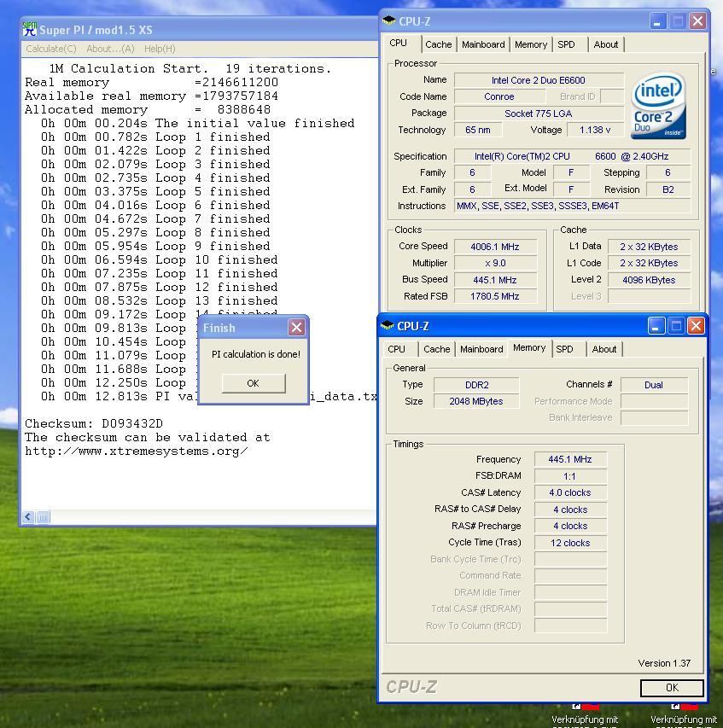Click the 'Socket 775 LGA' package value

pyautogui.click(x=538, y=114)
